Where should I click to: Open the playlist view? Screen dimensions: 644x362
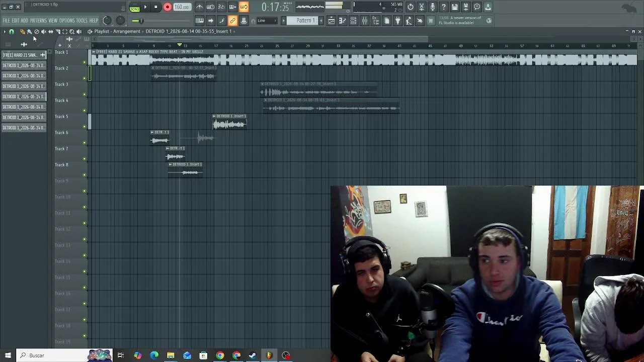[331, 21]
